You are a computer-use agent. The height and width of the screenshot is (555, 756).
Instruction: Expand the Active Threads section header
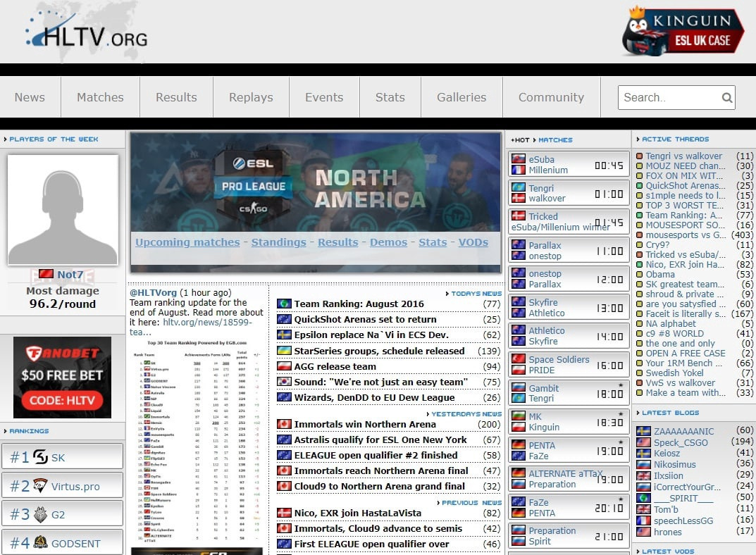(x=675, y=139)
